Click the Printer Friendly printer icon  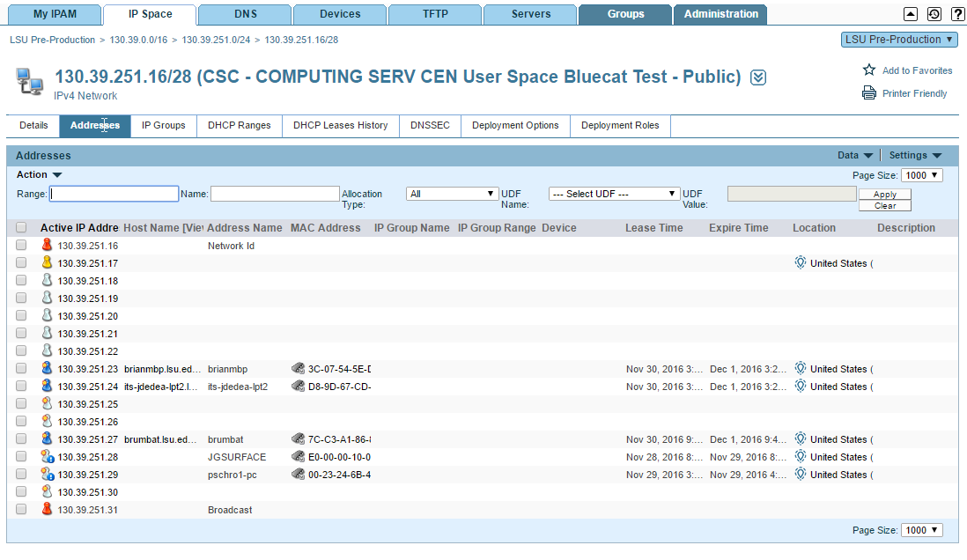tap(869, 93)
